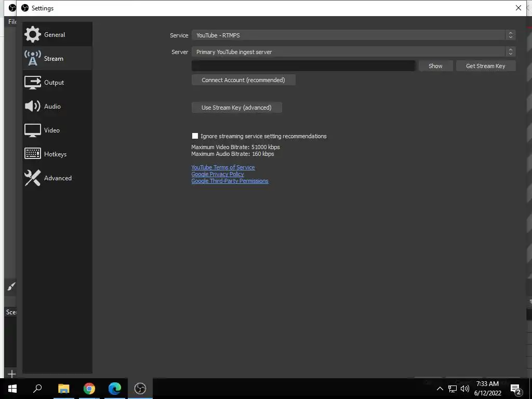The height and width of the screenshot is (399, 532).
Task: Click the Service dropdown arrow stepper
Action: coord(510,35)
